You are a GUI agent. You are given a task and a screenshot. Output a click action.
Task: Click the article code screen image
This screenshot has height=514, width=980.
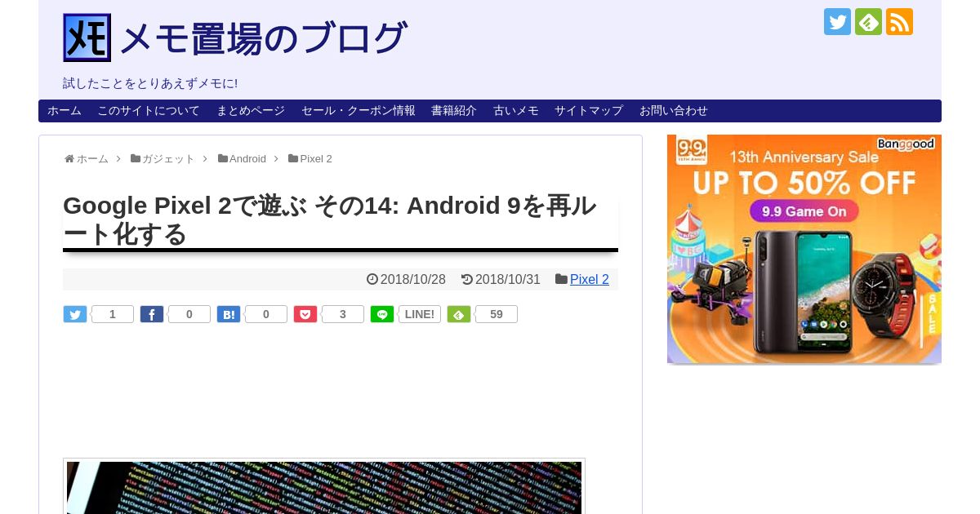click(x=324, y=487)
